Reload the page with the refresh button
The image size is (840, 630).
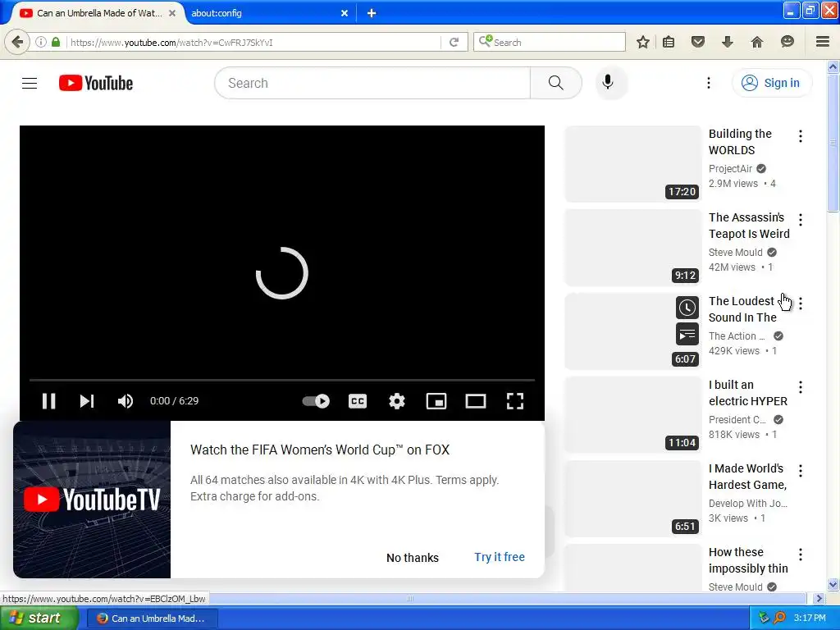454,42
